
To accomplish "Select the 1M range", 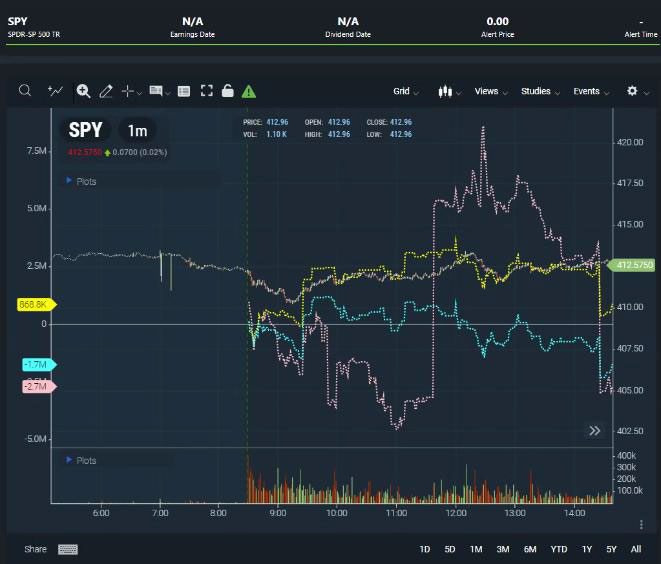I will coord(476,549).
